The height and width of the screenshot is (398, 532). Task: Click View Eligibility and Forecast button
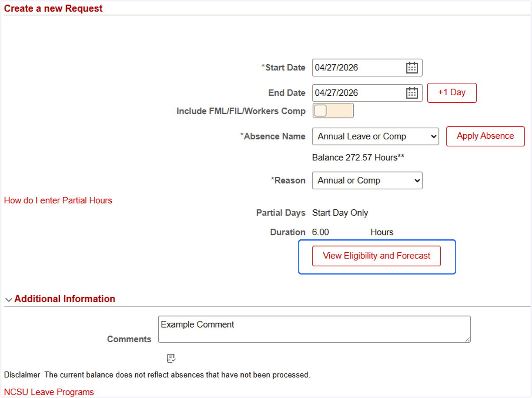(x=376, y=256)
